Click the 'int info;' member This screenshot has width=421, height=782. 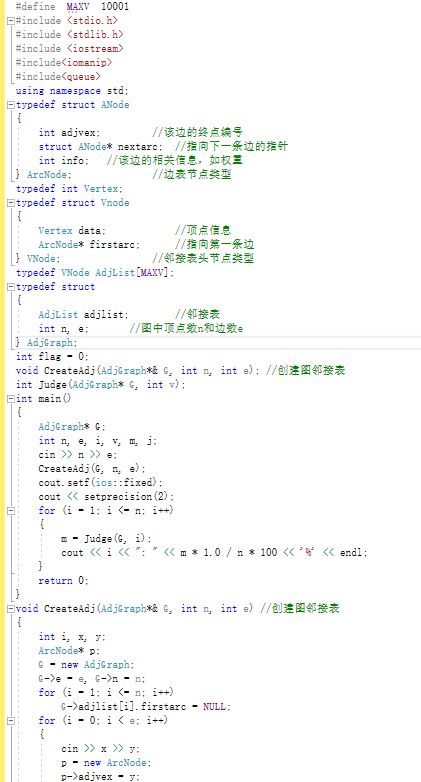coord(64,161)
